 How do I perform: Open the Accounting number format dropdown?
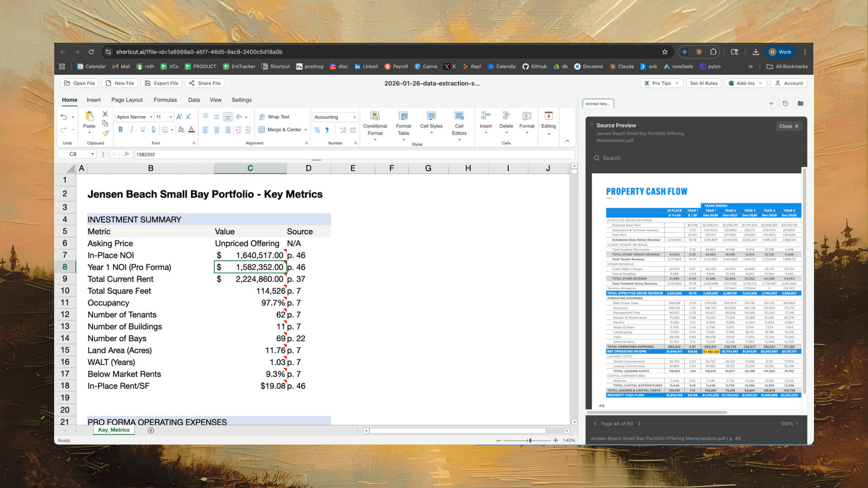(x=335, y=117)
